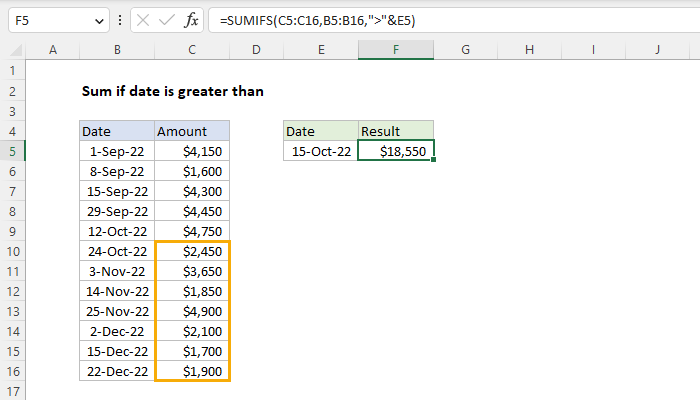Select column I header
The image size is (700, 400).
(593, 50)
